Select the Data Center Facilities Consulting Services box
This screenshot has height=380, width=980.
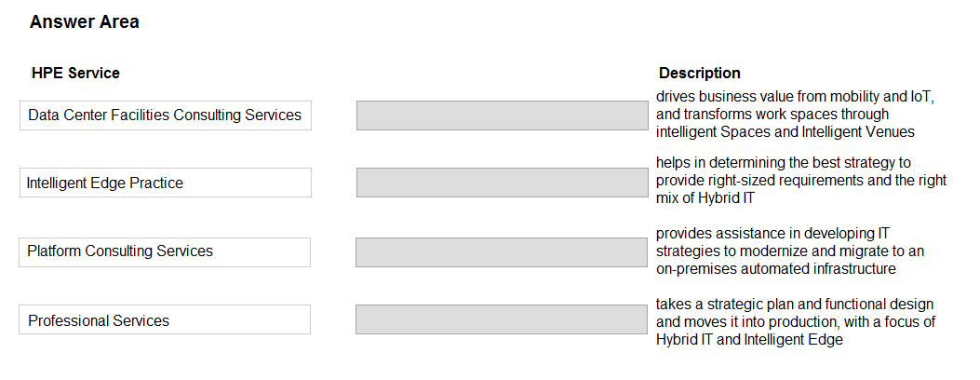(x=166, y=115)
